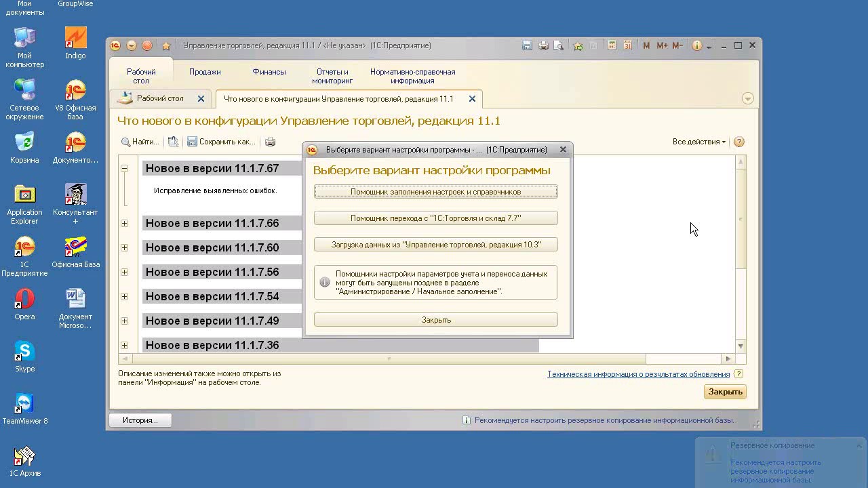The width and height of the screenshot is (868, 488).
Task: Click info icon in bottom status bar
Action: [x=467, y=420]
